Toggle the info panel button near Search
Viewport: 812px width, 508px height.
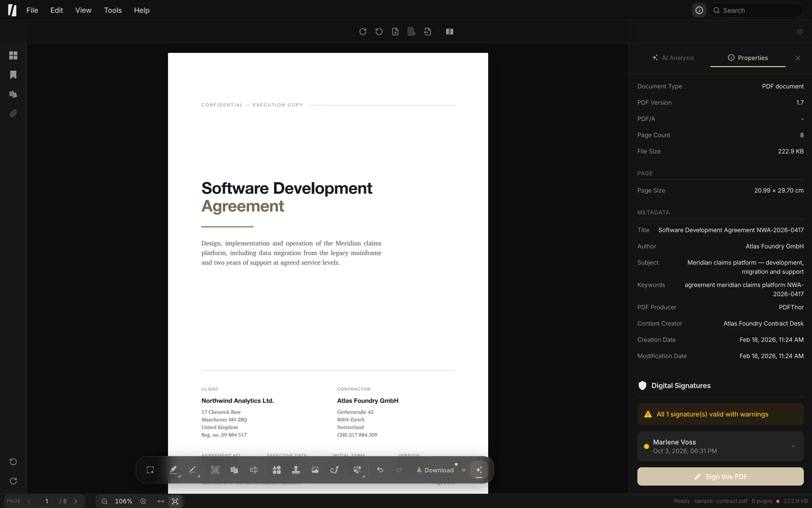(699, 11)
